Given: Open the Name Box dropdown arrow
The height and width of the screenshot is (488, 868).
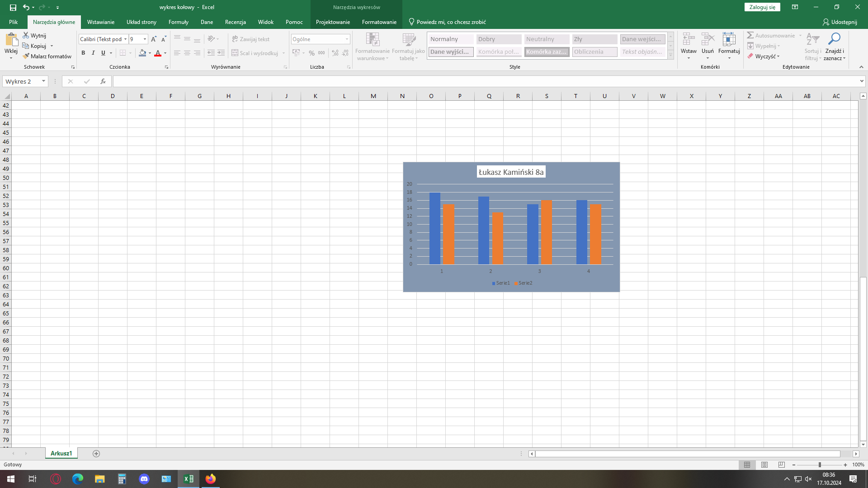Looking at the screenshot, I should tap(43, 81).
